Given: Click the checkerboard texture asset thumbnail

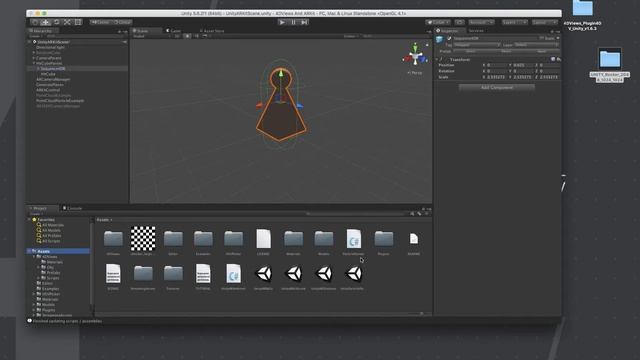Looking at the screenshot, I should coord(143,238).
